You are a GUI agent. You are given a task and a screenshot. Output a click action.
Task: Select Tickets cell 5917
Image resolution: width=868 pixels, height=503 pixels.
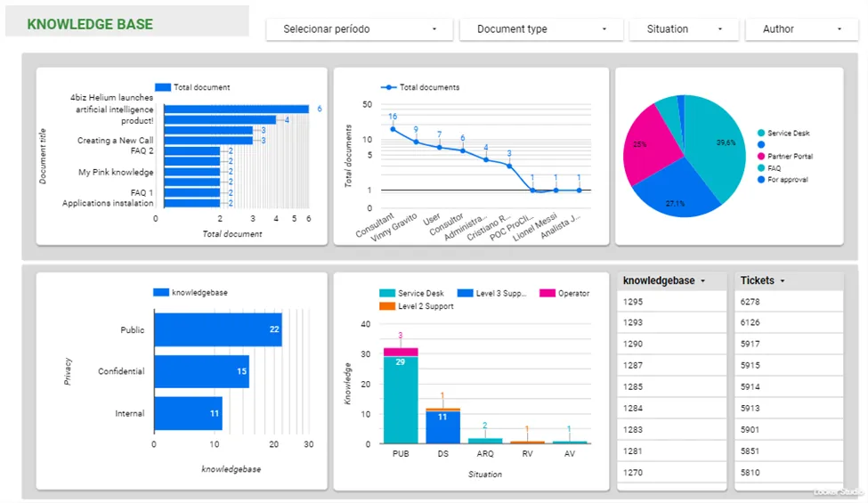(x=789, y=344)
